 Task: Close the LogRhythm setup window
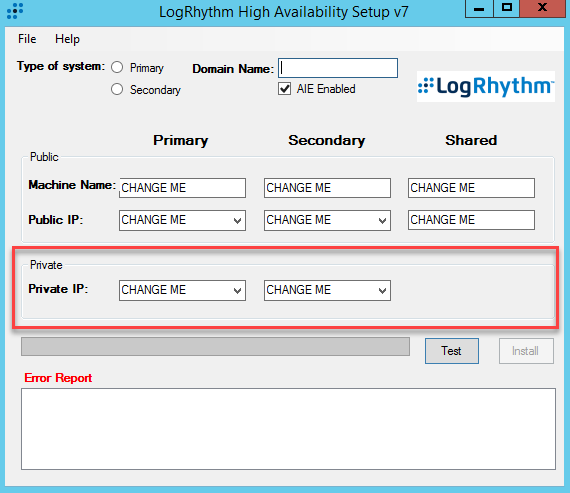(543, 9)
